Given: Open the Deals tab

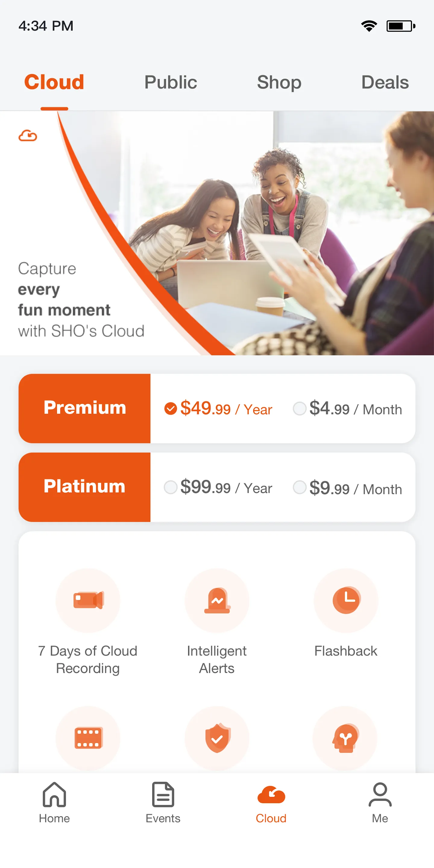Looking at the screenshot, I should tap(385, 82).
